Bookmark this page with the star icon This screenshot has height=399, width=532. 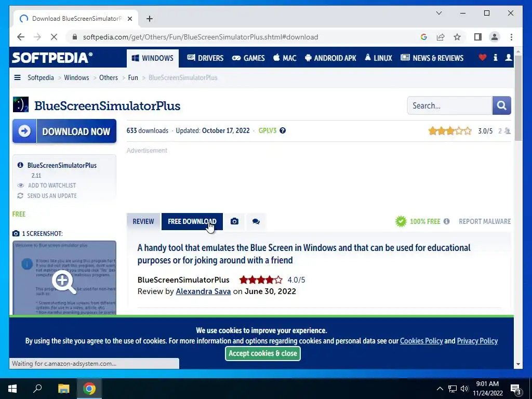457,37
